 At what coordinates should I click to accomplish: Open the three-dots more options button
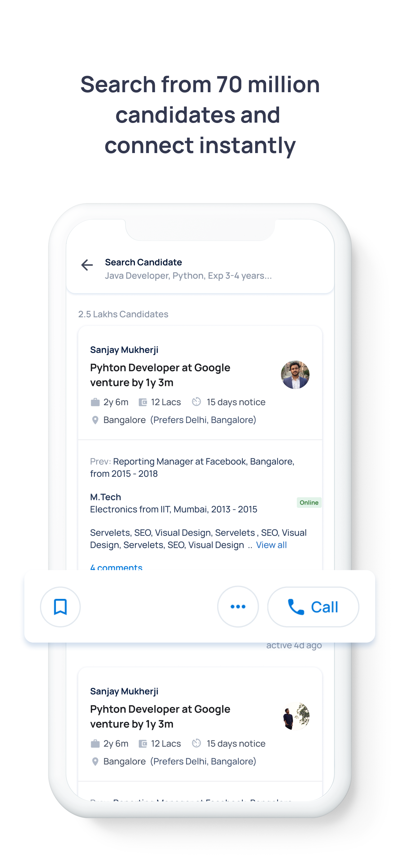click(238, 607)
